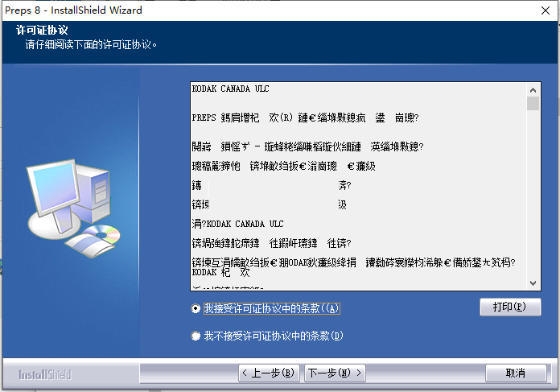Click the 'KODAK CANADA ULC' first line of the license
The image size is (560, 392).
pos(230,89)
